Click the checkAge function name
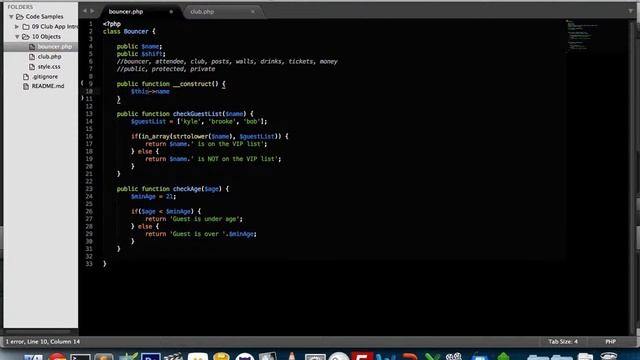This screenshot has width=640, height=360. (187, 189)
